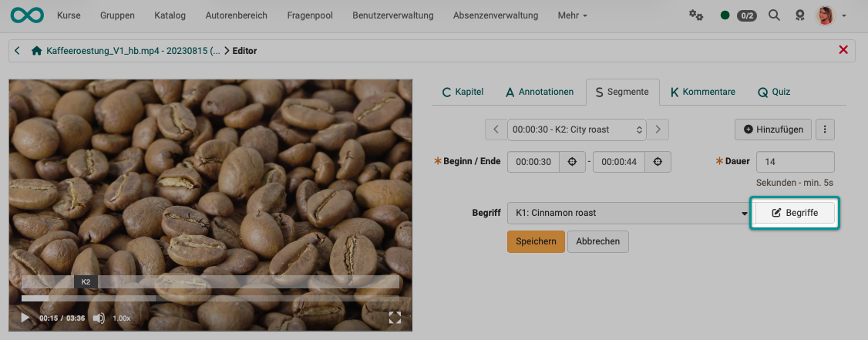Click the Abbrechen button
868x340 pixels.
598,241
